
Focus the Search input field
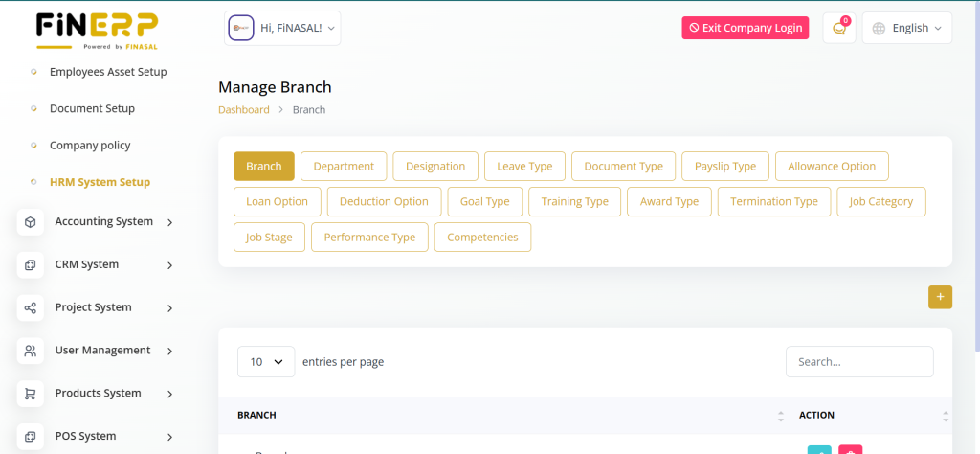[858, 362]
